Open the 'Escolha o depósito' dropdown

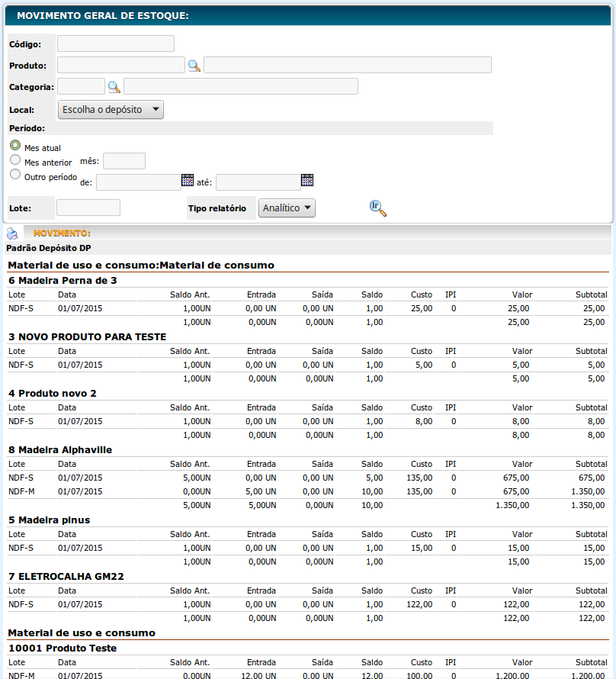(x=111, y=110)
